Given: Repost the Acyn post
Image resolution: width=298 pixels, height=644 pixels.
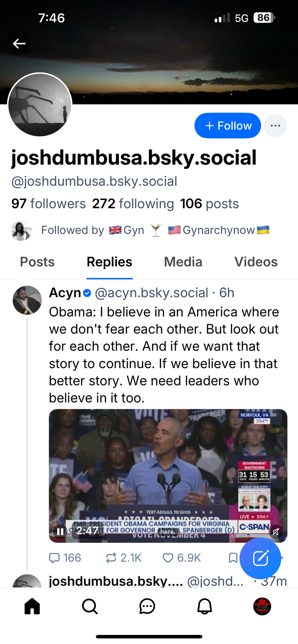Looking at the screenshot, I should click(x=111, y=558).
